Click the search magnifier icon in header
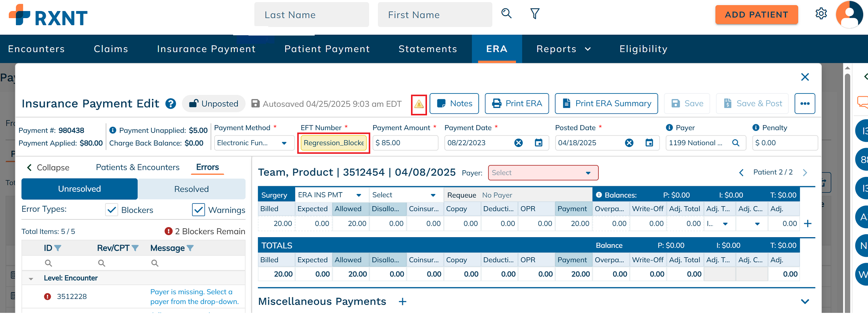Viewport: 868px width, 314px height. (506, 14)
